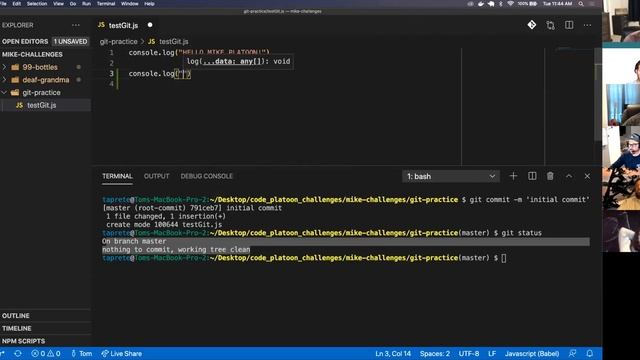Change language mode Javascript (Babel)
Image resolution: width=640 pixels, height=360 pixels.
[x=532, y=353]
